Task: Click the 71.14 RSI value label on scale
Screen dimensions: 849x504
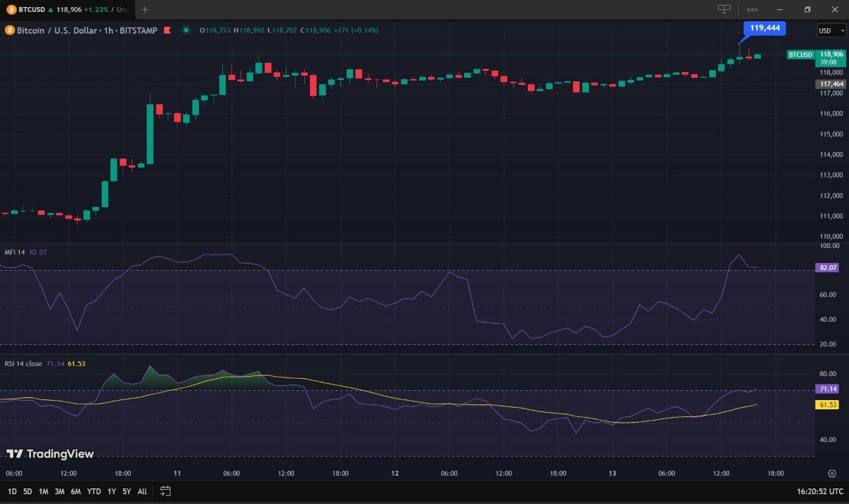Action: coord(828,389)
